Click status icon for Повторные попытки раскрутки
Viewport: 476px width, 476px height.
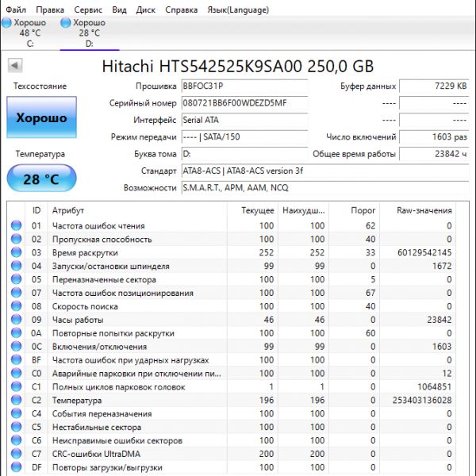click(x=16, y=333)
